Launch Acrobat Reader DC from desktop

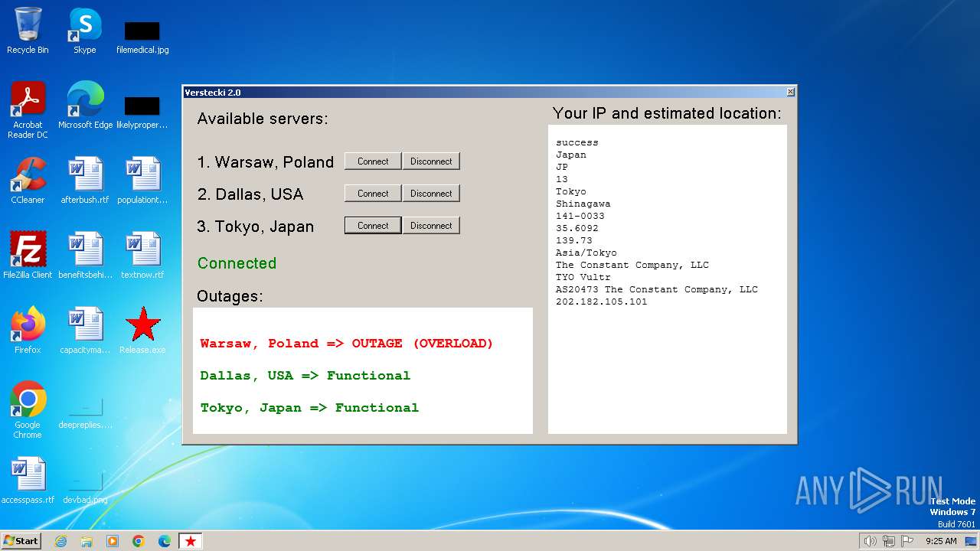tap(28, 110)
